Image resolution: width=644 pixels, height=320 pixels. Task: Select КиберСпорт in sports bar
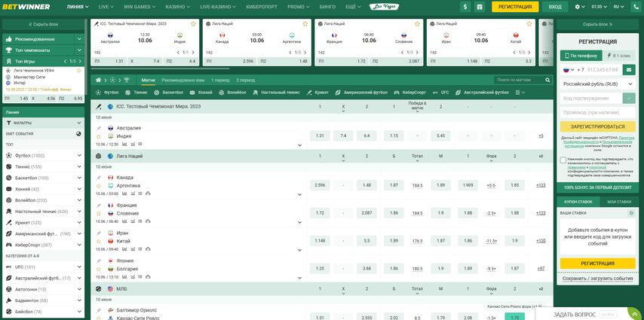pyautogui.click(x=410, y=93)
